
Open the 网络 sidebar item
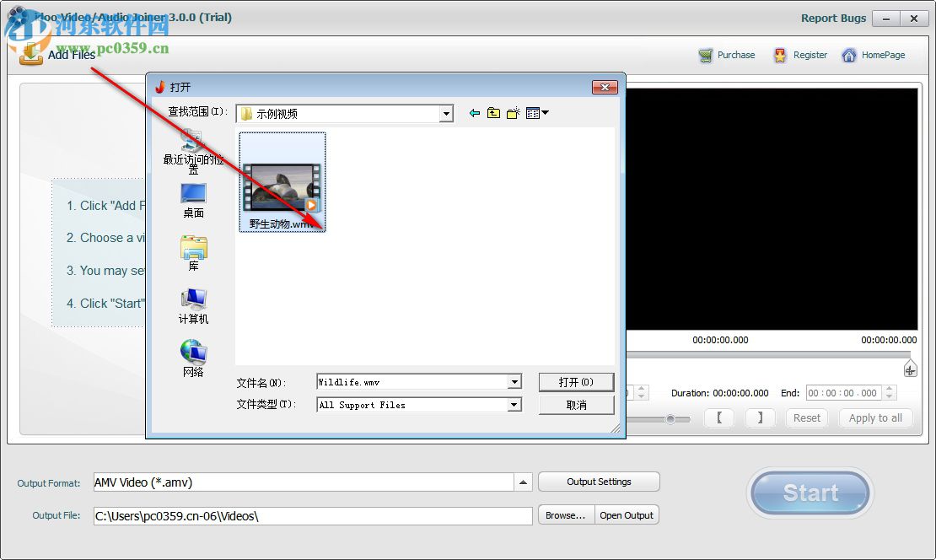[192, 356]
